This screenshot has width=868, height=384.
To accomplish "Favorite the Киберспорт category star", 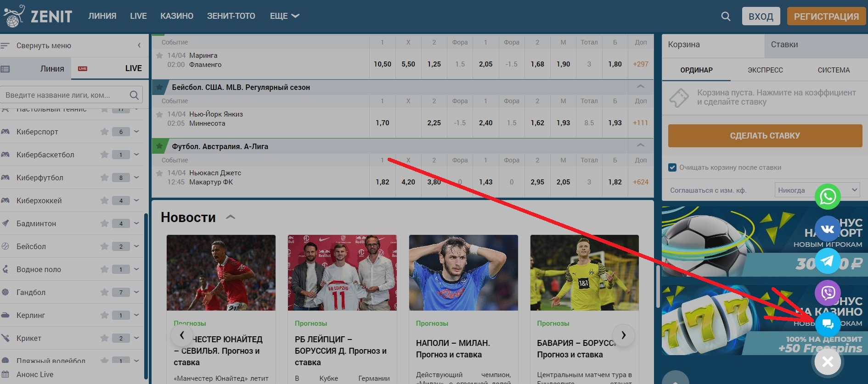I will tap(105, 132).
